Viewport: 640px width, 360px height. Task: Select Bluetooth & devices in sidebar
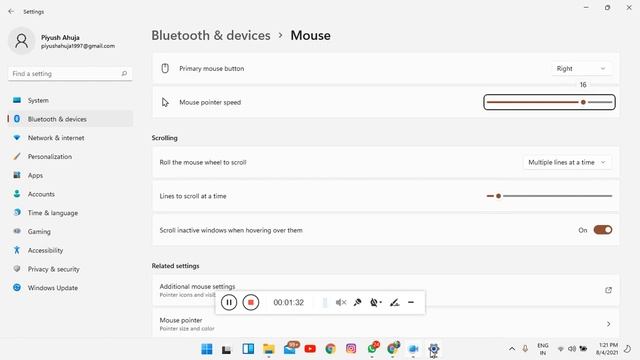(70, 119)
